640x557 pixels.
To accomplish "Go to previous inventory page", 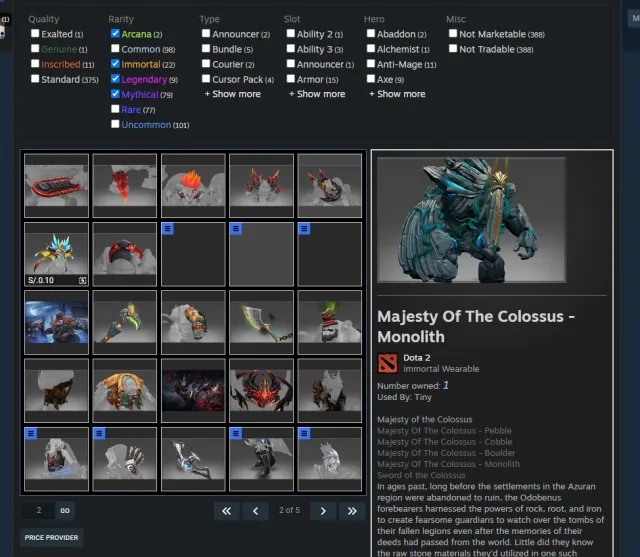I will click(256, 511).
